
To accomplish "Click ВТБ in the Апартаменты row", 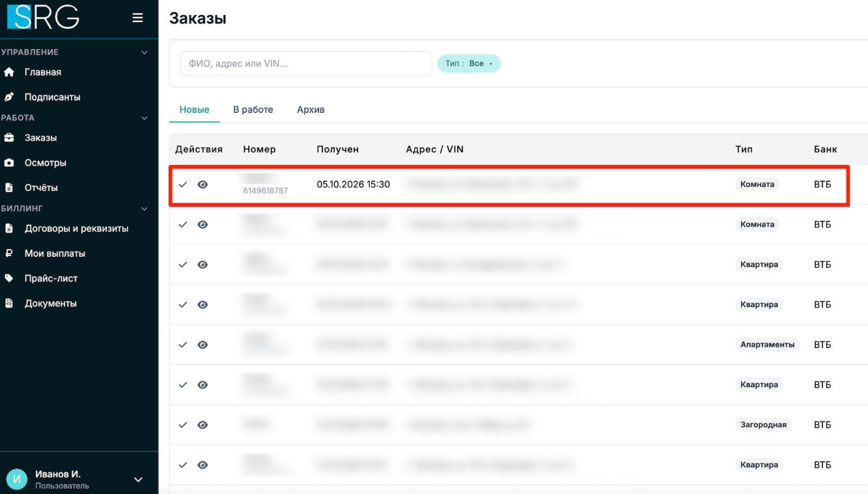I will pos(822,345).
